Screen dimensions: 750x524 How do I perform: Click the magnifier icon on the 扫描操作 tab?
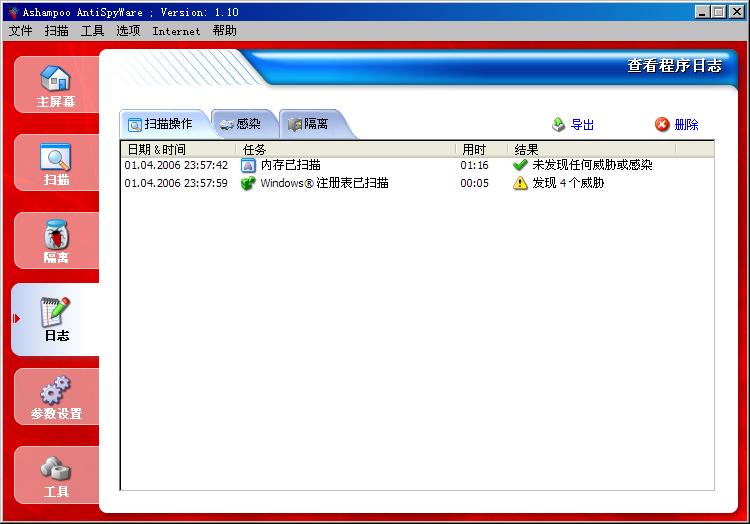point(135,125)
